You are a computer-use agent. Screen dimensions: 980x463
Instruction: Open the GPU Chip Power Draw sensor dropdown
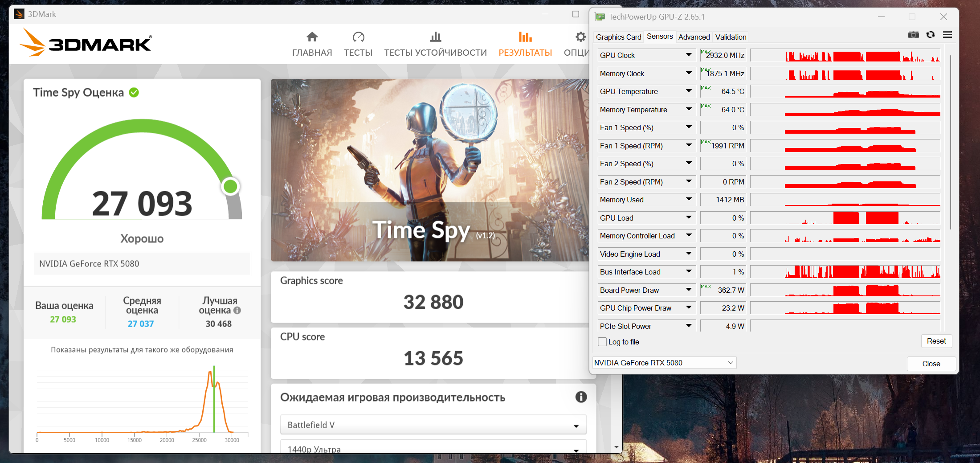(689, 307)
